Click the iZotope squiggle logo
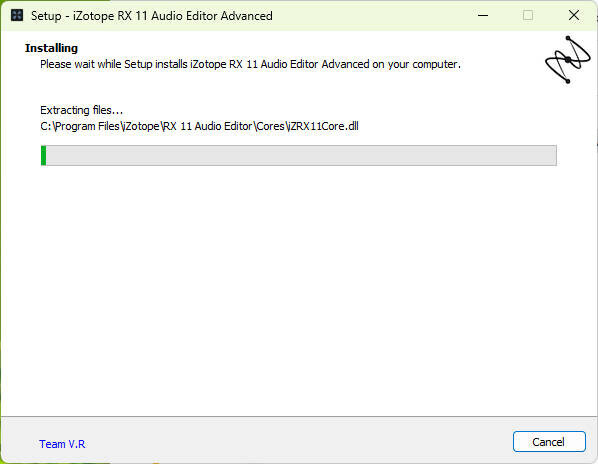This screenshot has width=598, height=464. point(568,60)
